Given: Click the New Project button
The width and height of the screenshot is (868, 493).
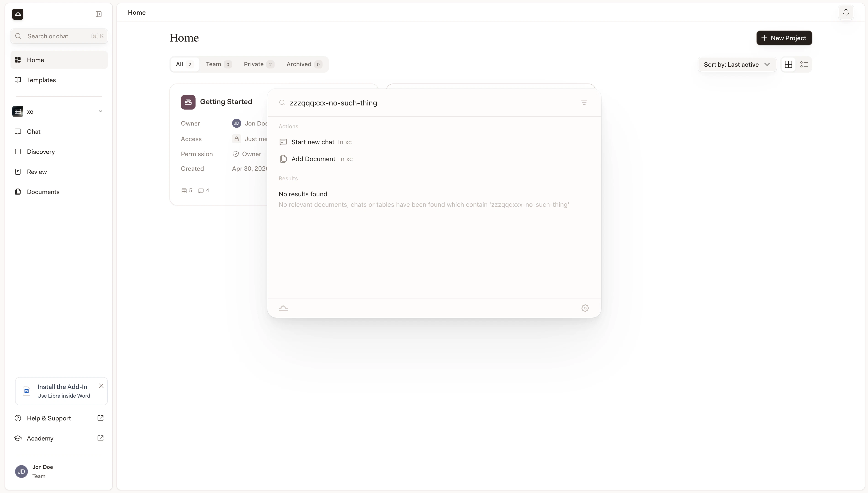Looking at the screenshot, I should (x=784, y=38).
